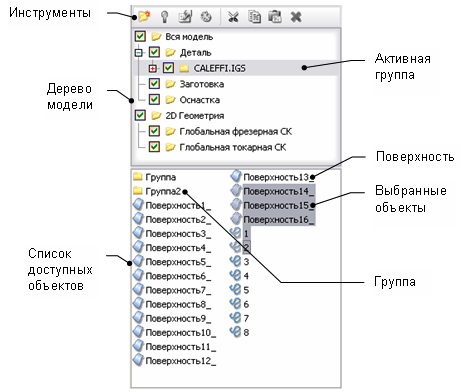This screenshot has width=461, height=392.
Task: Select Поверхность12_ in the list
Action: click(x=181, y=361)
